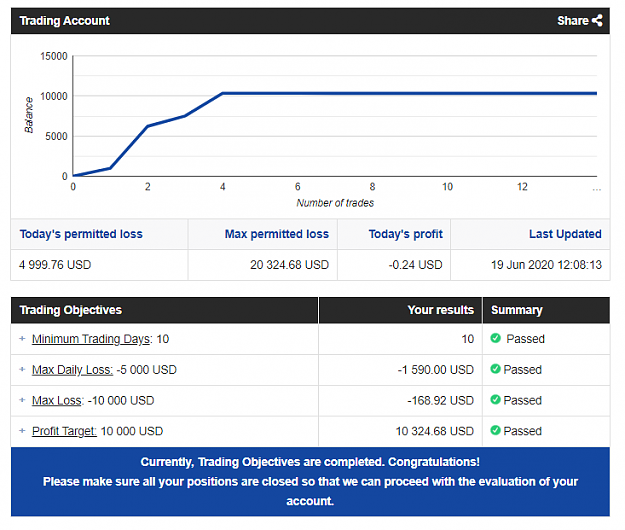Expand Max Daily Loss details
The height and width of the screenshot is (530, 625).
coord(22,369)
